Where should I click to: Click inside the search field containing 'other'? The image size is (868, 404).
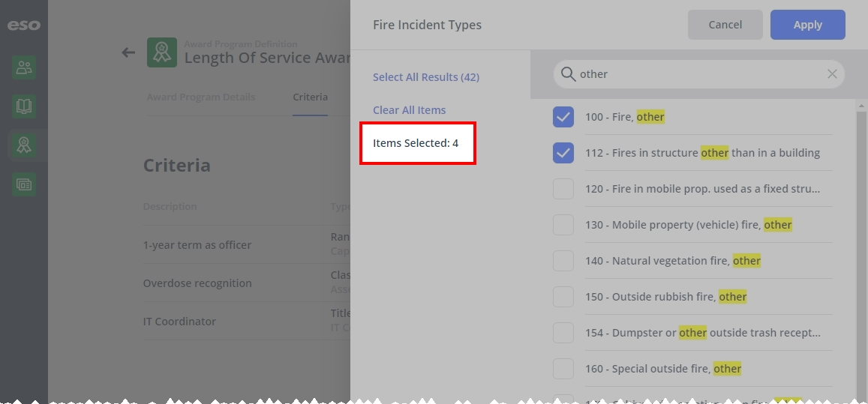698,74
